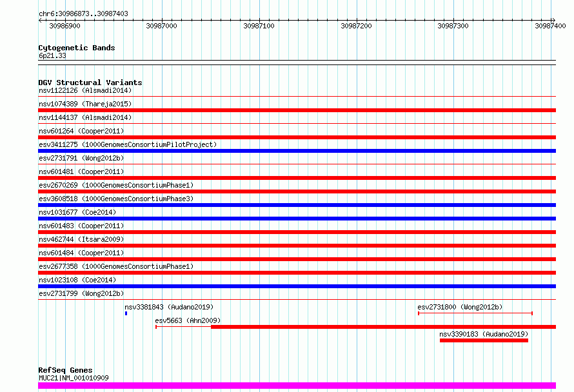Click nsv3381843 (Audano2019) label

coord(169,307)
